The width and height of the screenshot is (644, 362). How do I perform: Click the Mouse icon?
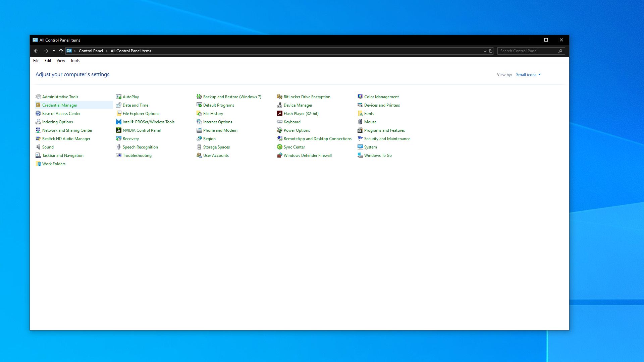coord(360,122)
